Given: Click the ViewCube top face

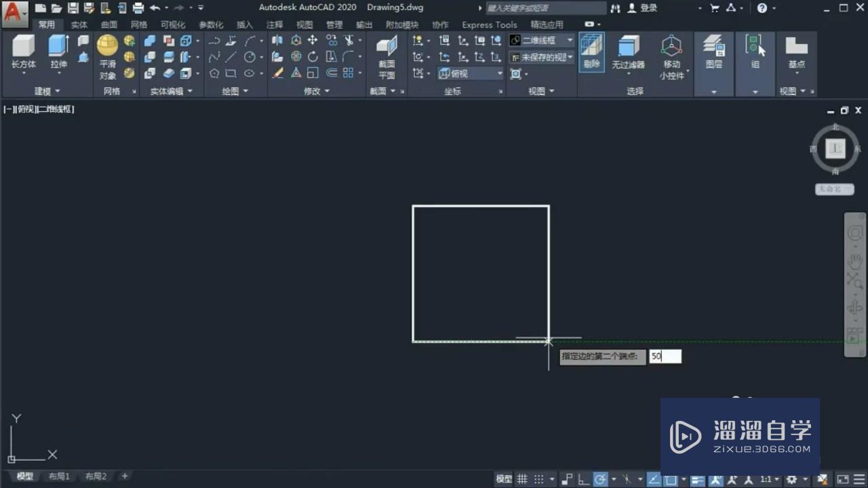Looking at the screenshot, I should [835, 148].
